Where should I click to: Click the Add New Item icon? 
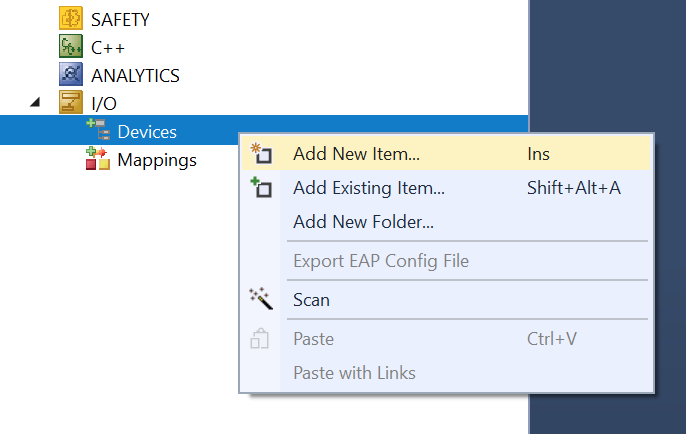tap(261, 153)
